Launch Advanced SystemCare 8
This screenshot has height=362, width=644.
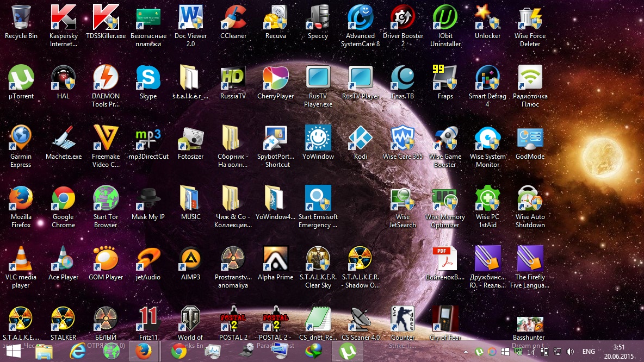click(360, 17)
